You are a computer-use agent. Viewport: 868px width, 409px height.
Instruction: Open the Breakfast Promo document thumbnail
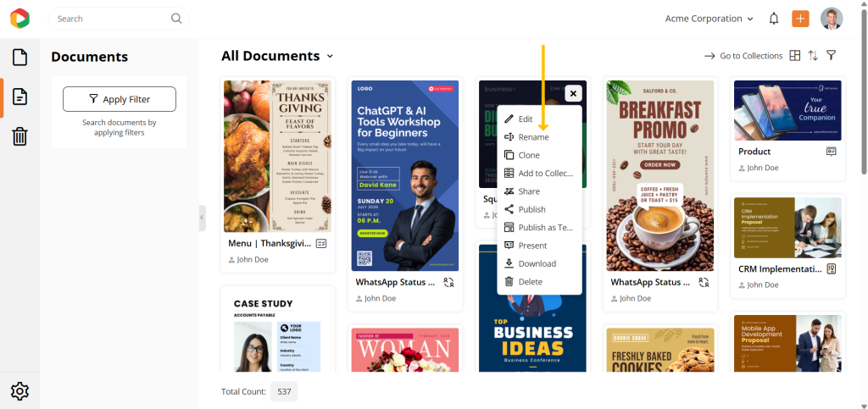click(x=659, y=176)
